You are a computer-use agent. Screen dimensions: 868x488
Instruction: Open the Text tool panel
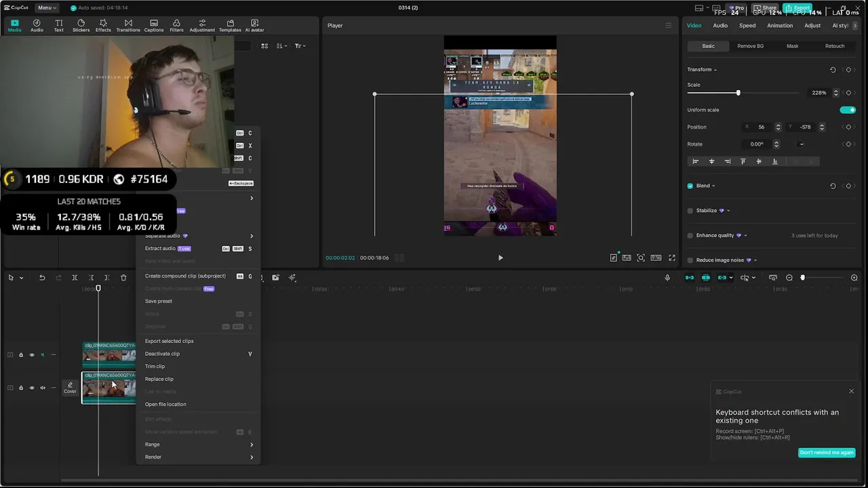pos(59,26)
